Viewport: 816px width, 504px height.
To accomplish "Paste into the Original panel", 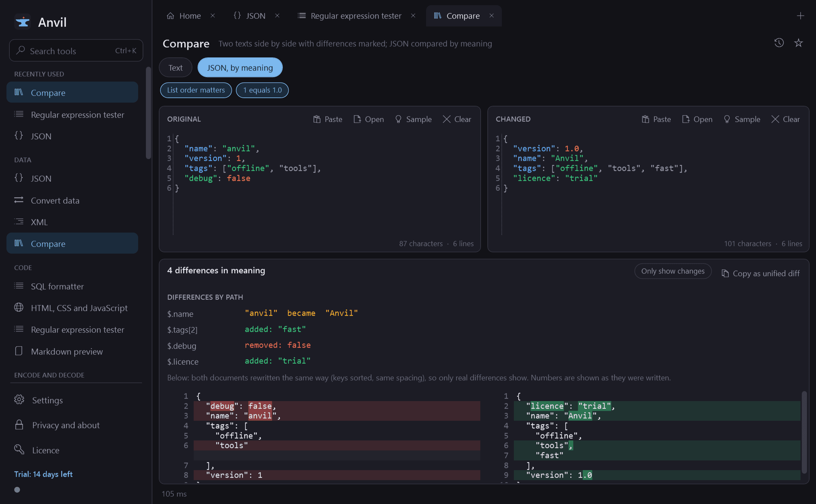I will tap(328, 119).
